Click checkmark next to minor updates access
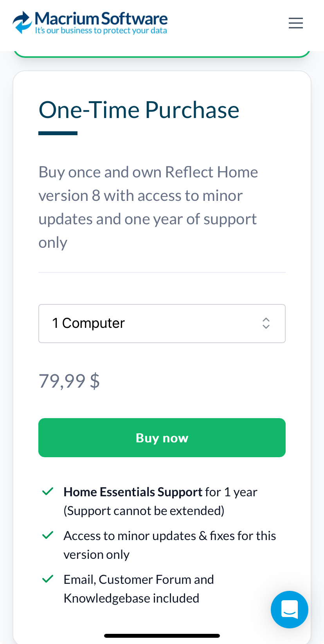This screenshot has height=644, width=324. (x=48, y=535)
